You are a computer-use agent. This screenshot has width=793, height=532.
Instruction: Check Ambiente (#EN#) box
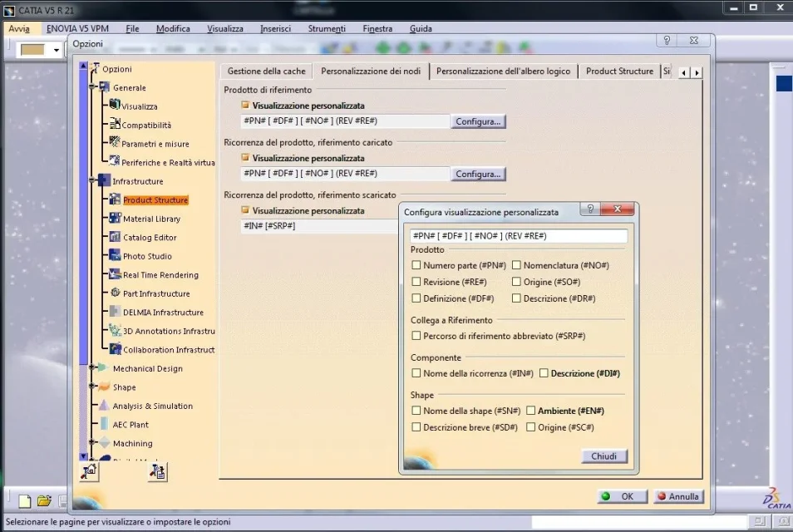click(x=530, y=411)
